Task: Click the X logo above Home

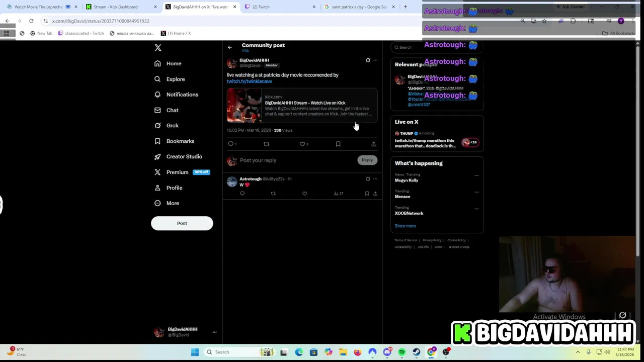Action: pyautogui.click(x=158, y=48)
